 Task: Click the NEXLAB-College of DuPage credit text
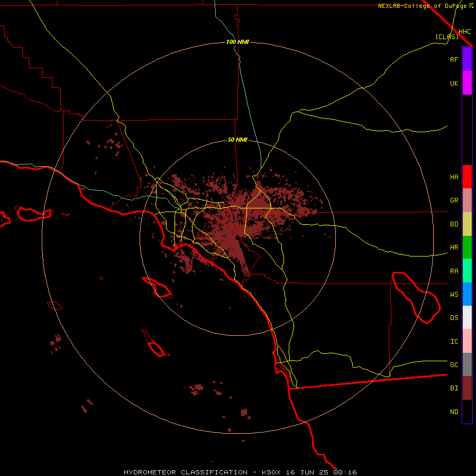pos(422,6)
